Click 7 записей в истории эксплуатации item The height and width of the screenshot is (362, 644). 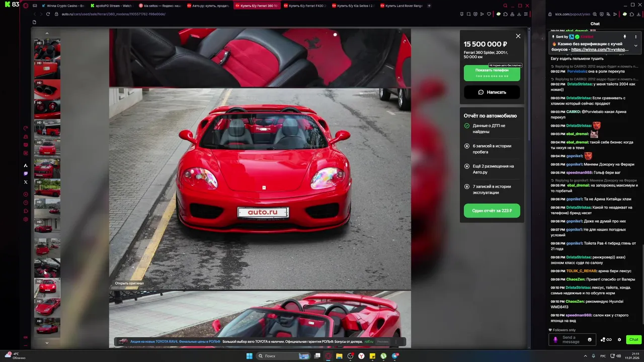pos(492,190)
